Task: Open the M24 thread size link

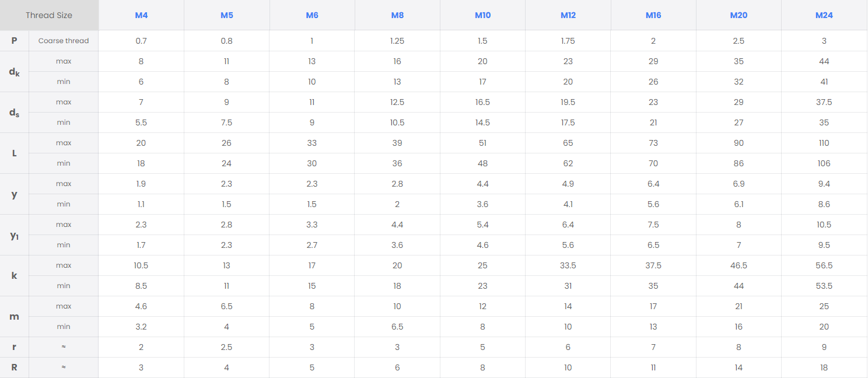Action: [824, 15]
